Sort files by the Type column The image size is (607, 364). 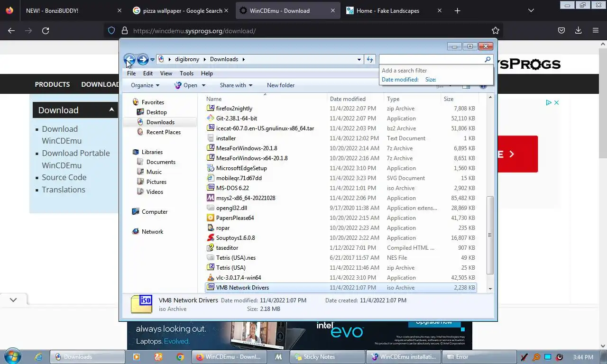[412, 99]
